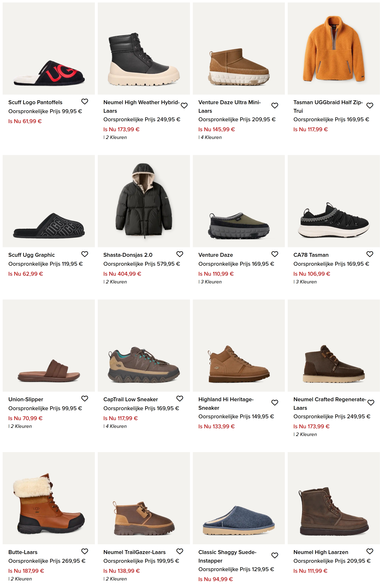
Task: Add Butte-Laars to favorites
Action: pyautogui.click(x=85, y=551)
